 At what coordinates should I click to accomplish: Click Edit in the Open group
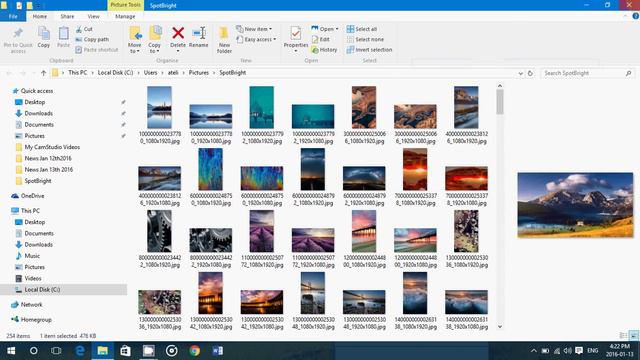[321, 39]
